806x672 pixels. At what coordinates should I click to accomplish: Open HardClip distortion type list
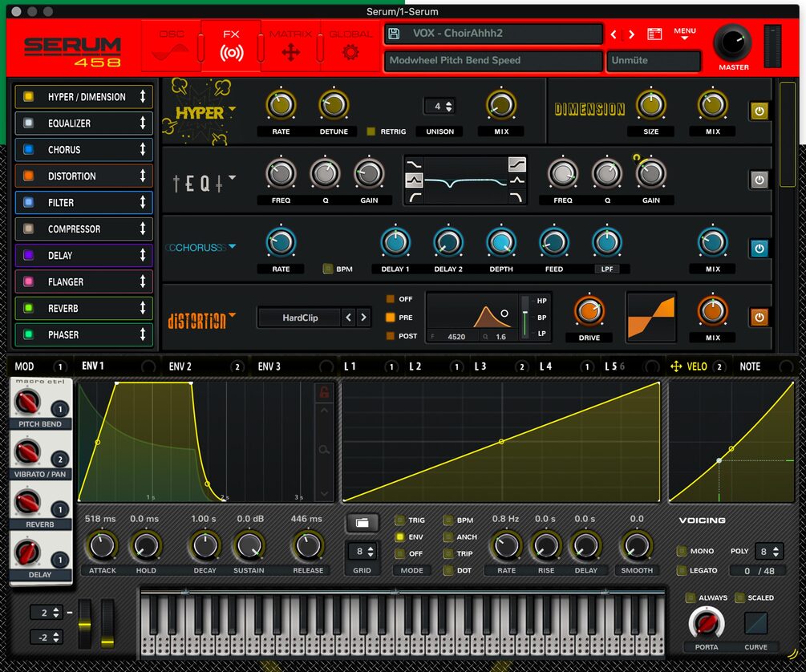300,318
